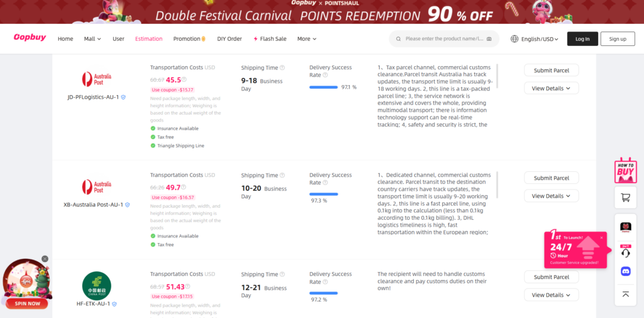This screenshot has height=318, width=644.
Task: Click the globe language icon
Action: [514, 39]
